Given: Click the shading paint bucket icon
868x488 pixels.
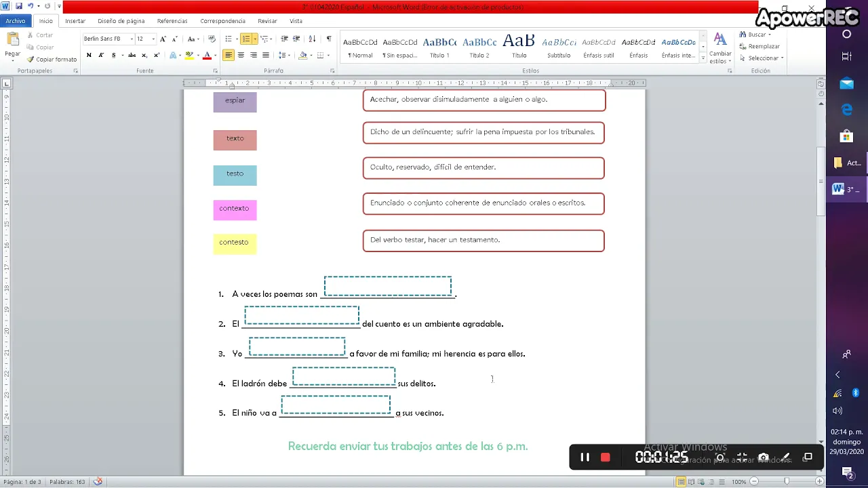Looking at the screenshot, I should point(302,56).
